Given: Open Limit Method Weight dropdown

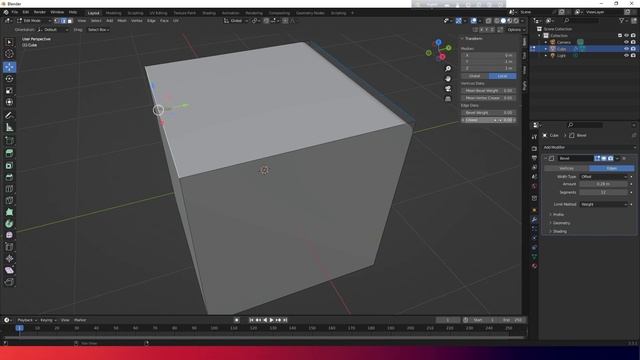Looking at the screenshot, I should pos(604,204).
